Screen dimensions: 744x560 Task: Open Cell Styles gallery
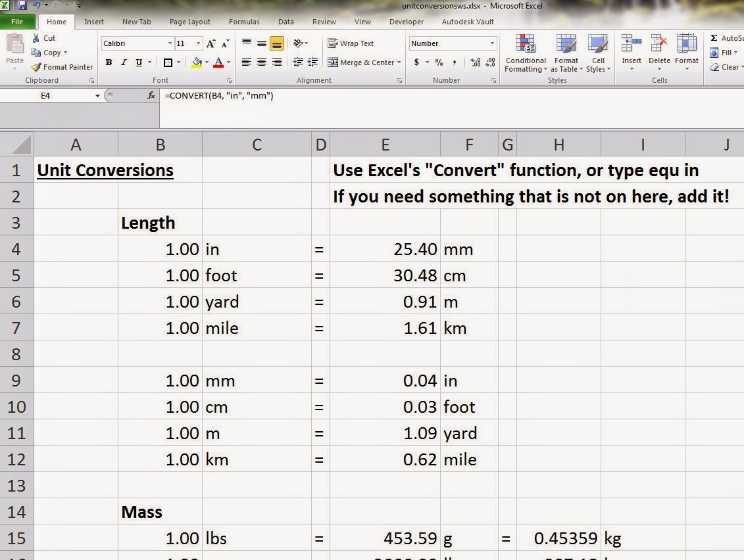(x=598, y=54)
